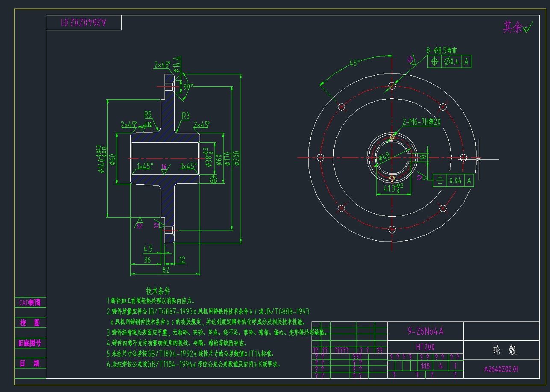Image resolution: width=550 pixels, height=392 pixels.
Task: Click the 45° angle dimension text
Action: pyautogui.click(x=354, y=63)
